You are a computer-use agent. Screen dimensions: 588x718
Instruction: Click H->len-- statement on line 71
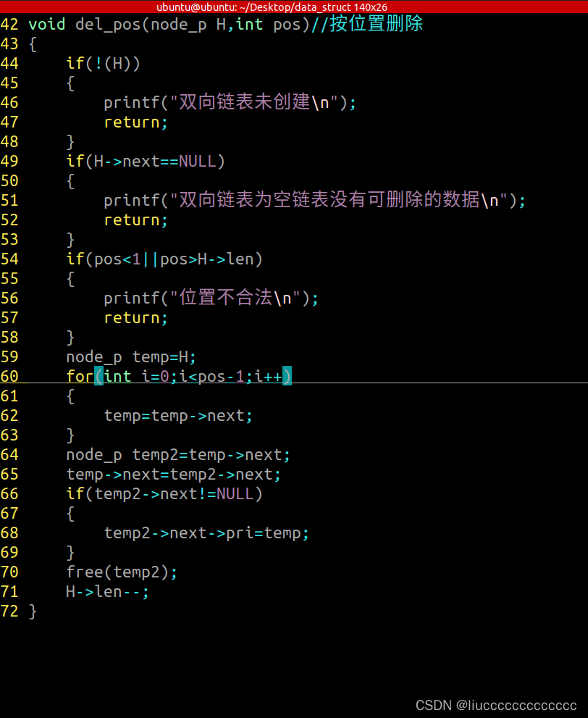[107, 592]
